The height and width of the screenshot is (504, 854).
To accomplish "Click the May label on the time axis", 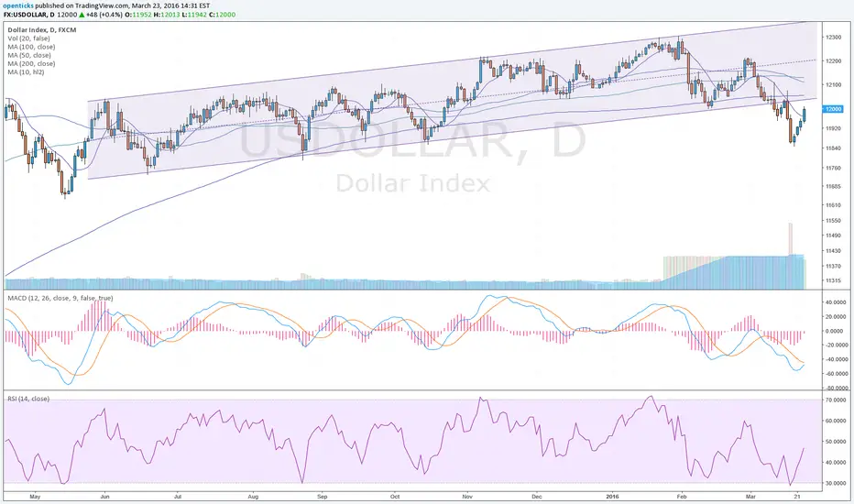I will pos(35,497).
